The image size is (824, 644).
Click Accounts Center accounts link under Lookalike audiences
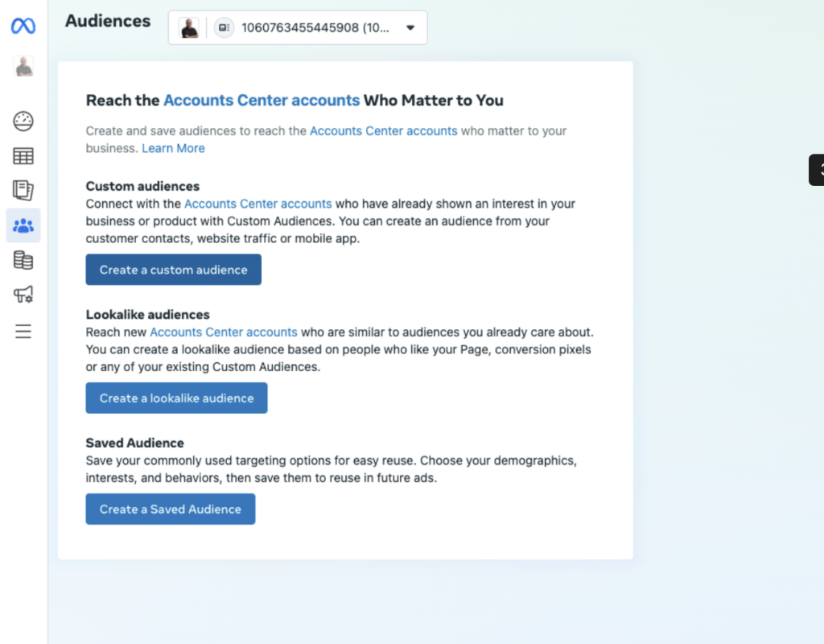[224, 332]
